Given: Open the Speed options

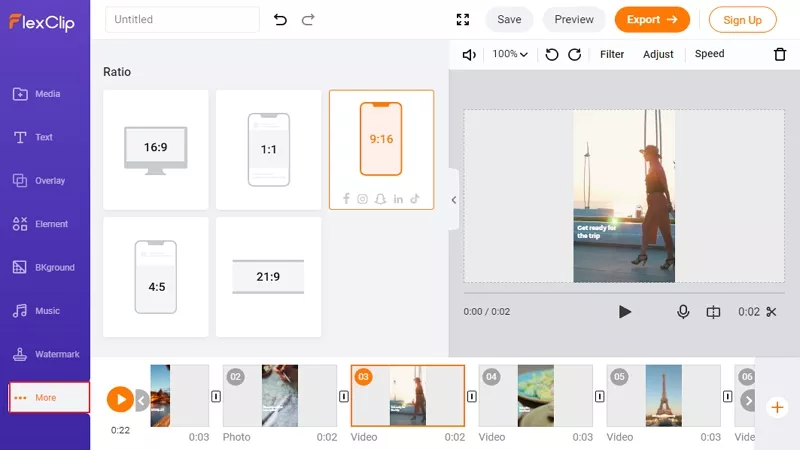Looking at the screenshot, I should [709, 54].
